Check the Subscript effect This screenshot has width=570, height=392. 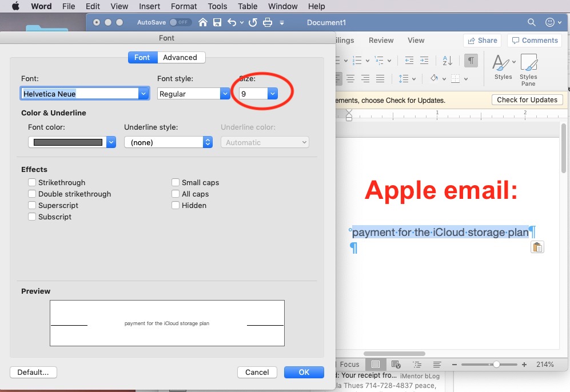coord(32,217)
